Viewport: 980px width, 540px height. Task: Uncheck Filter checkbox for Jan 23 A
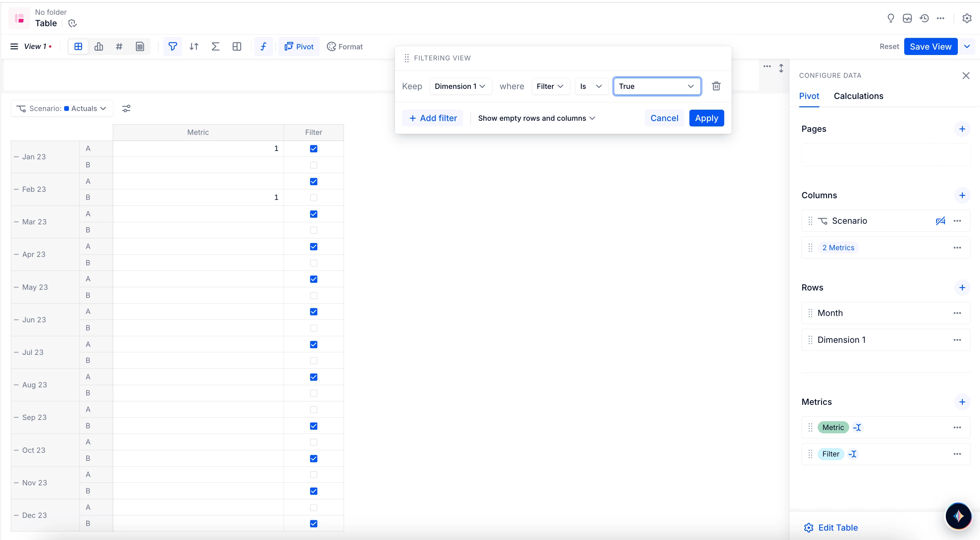314,149
